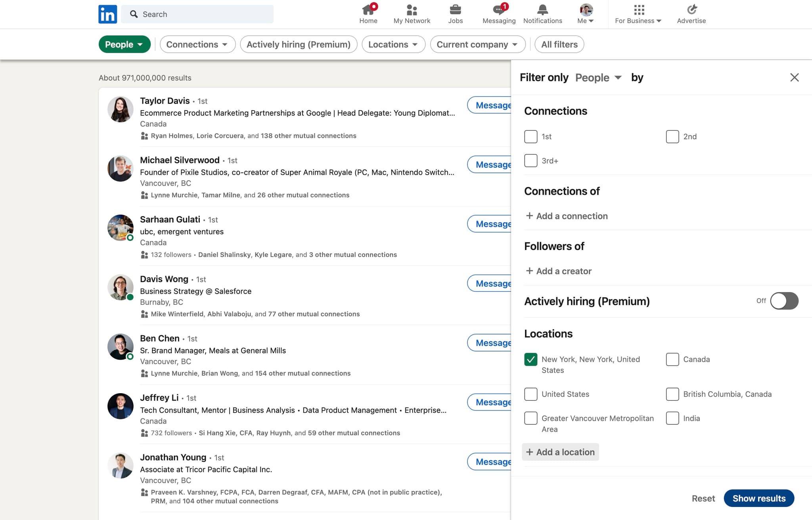Open the Me profile dropdown
The image size is (812, 520).
click(585, 13)
